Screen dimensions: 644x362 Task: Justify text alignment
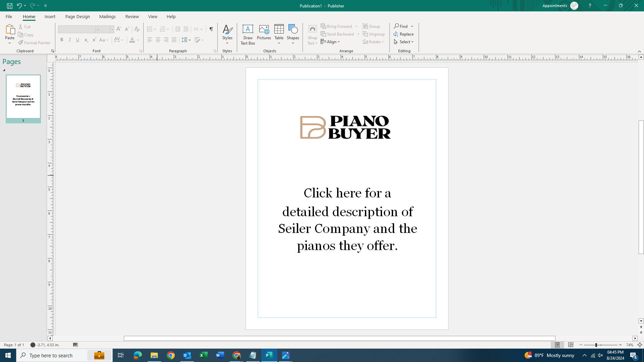[174, 40]
